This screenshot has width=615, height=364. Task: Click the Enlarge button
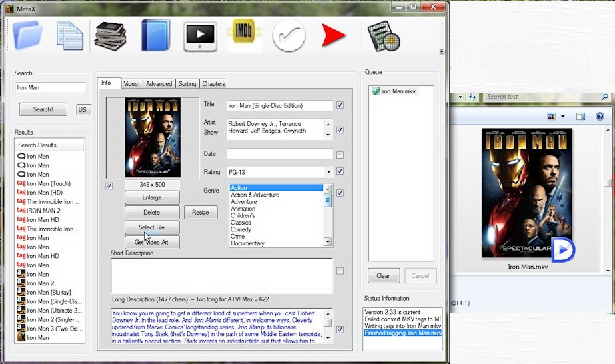152,197
